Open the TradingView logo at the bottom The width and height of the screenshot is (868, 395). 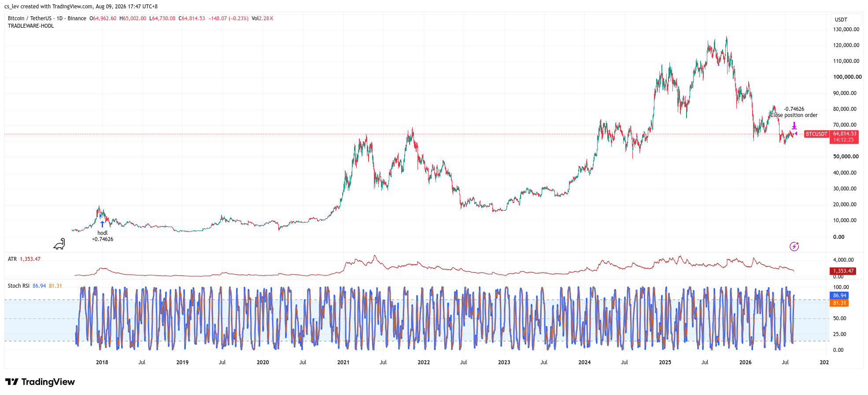[40, 382]
